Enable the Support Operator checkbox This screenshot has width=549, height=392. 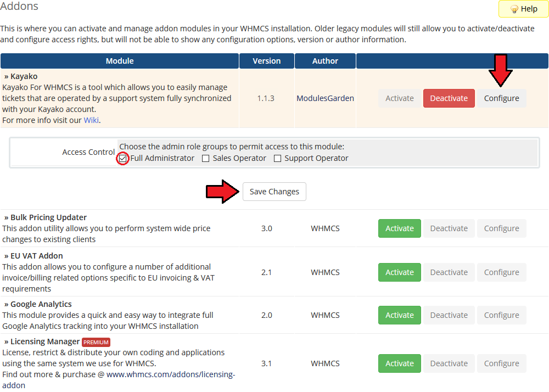tap(277, 159)
